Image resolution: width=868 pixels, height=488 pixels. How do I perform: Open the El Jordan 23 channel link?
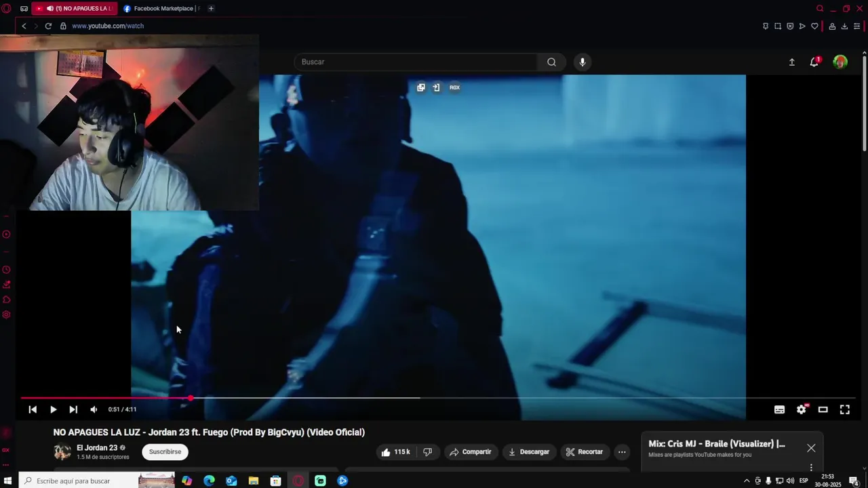point(97,448)
